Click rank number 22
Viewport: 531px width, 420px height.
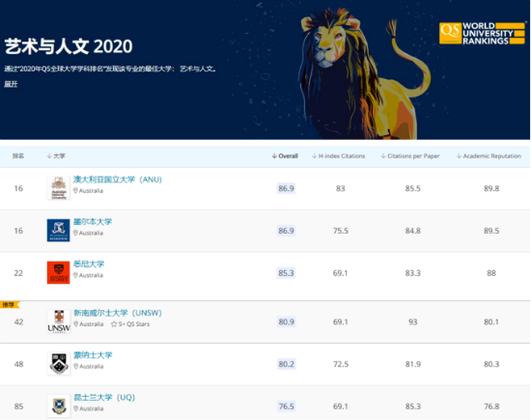point(18,273)
